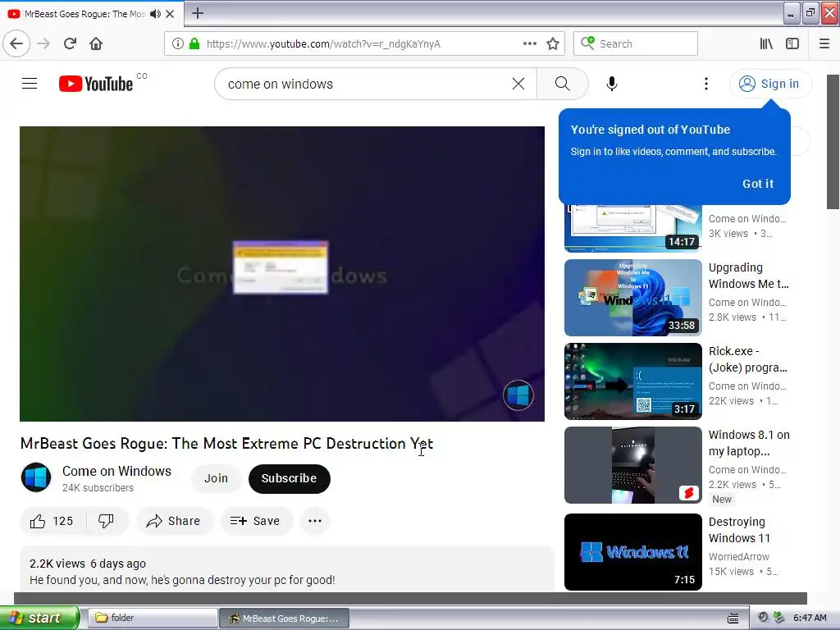
Task: Go to YouTube home via the logo
Action: [x=96, y=84]
